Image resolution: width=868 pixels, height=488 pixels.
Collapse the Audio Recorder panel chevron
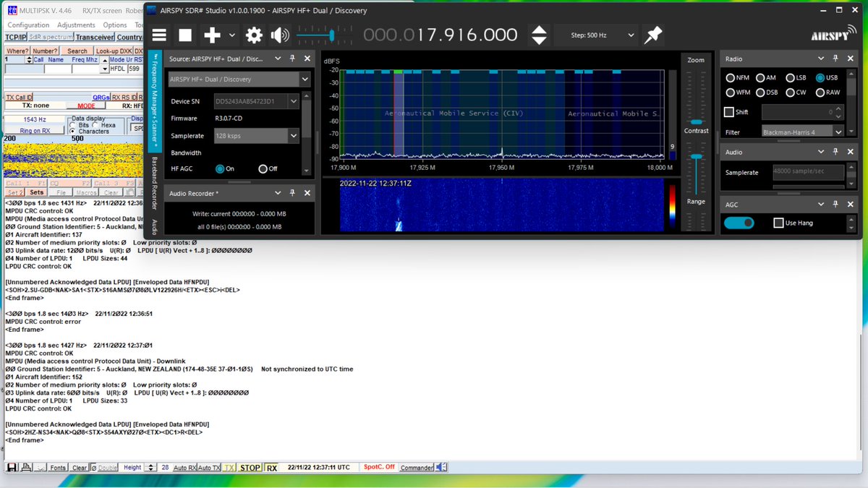pyautogui.click(x=278, y=193)
